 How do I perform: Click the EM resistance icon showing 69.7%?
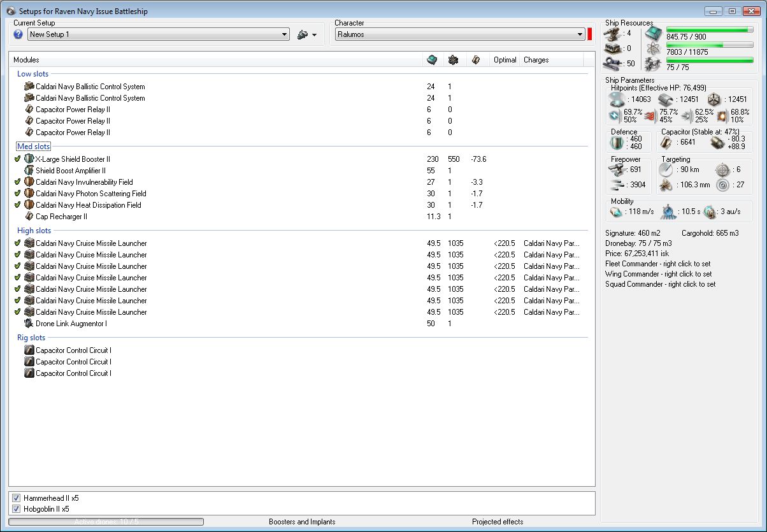pos(615,116)
